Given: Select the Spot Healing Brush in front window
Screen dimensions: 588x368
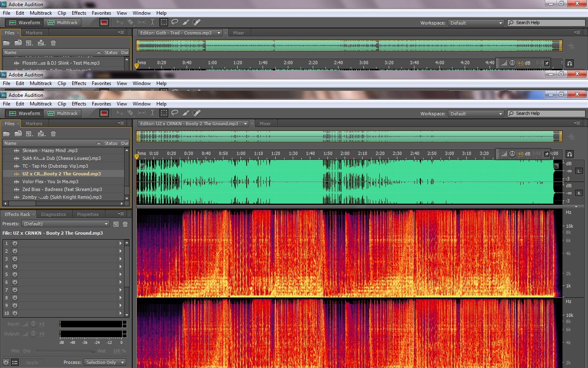Looking at the screenshot, I should coord(196,113).
